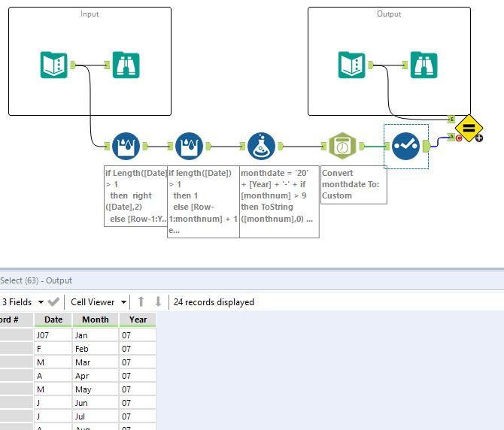Click the A input anchor on Test tool
Image resolution: width=504 pixels, height=430 pixels.
coord(451,137)
